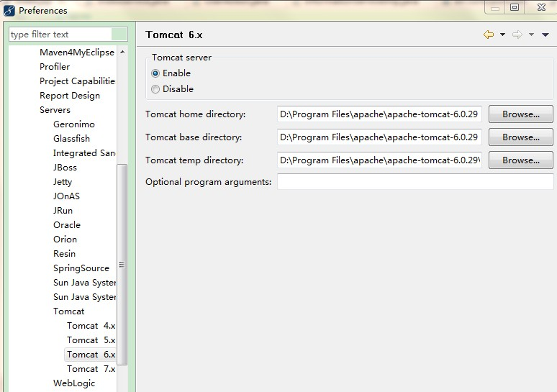557x392 pixels.
Task: Click the Optional program arguments field
Action: (x=415, y=182)
